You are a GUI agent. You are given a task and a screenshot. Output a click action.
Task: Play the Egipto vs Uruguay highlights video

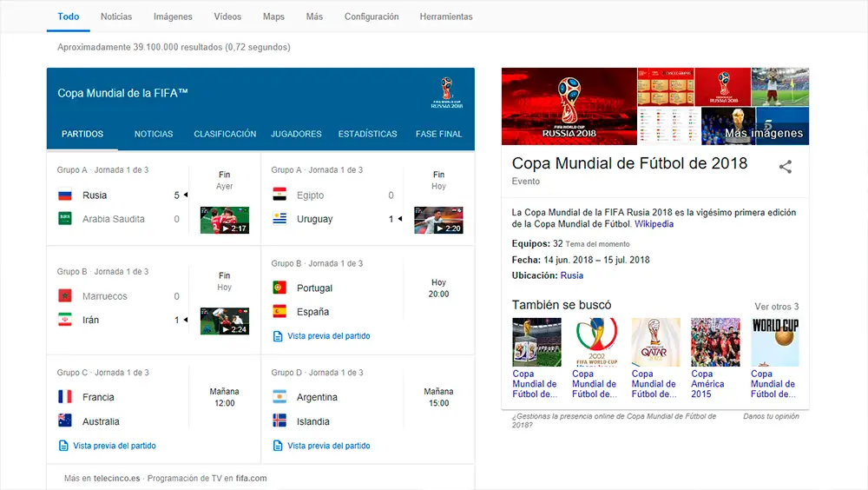point(438,220)
